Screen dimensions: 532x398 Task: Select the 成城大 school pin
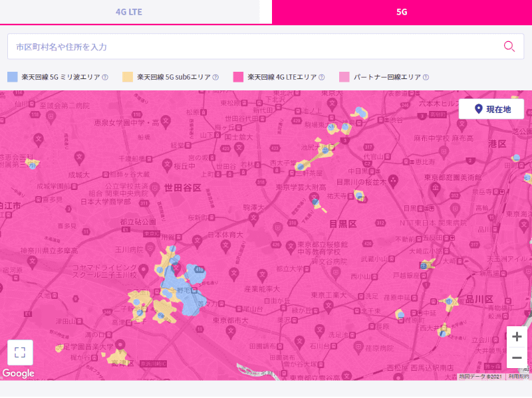(79, 158)
